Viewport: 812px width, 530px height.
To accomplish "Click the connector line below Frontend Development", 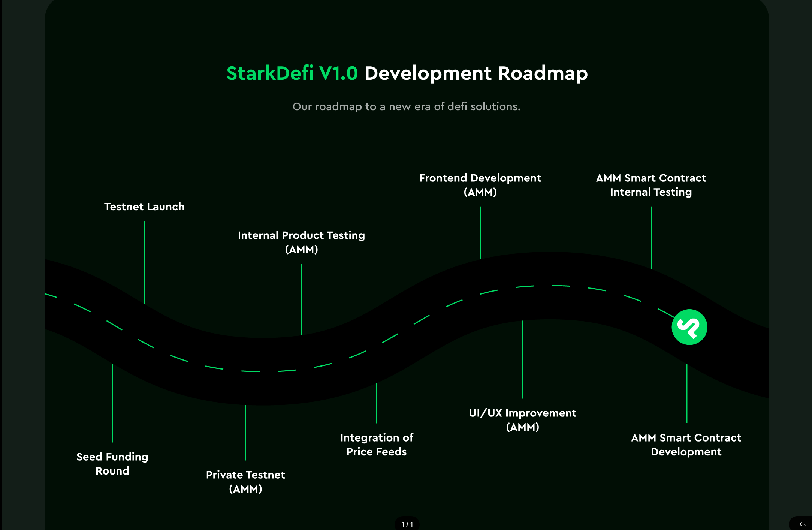I will point(480,233).
